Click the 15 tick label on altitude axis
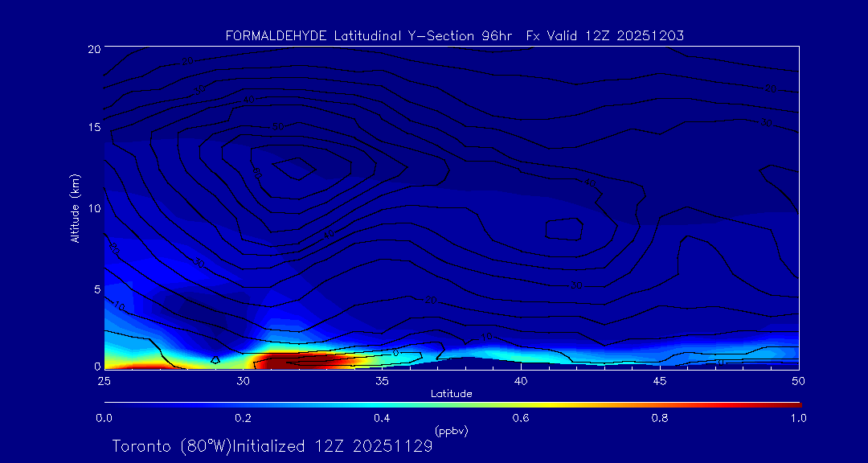 point(92,128)
